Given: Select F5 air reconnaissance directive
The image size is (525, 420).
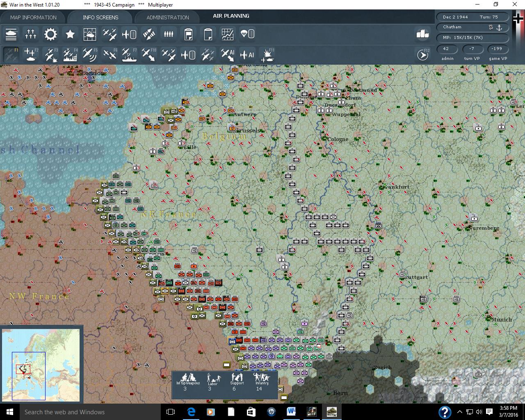Looking at the screenshot, I should (x=90, y=55).
